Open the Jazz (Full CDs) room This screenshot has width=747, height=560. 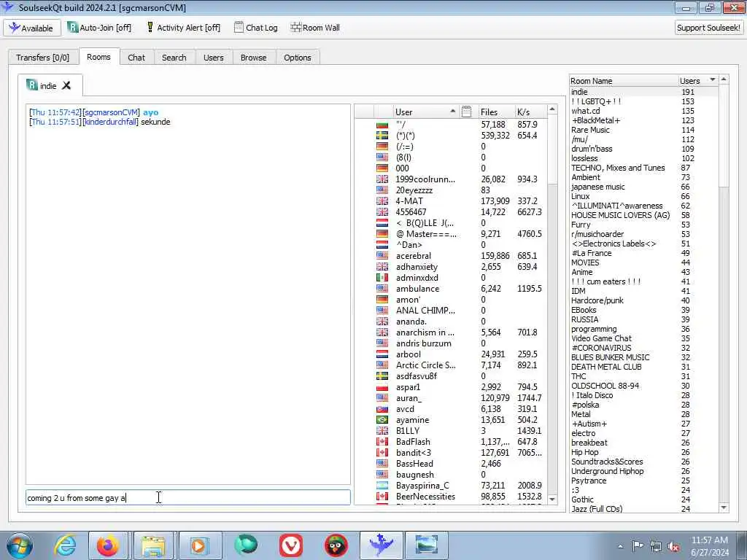(x=597, y=509)
